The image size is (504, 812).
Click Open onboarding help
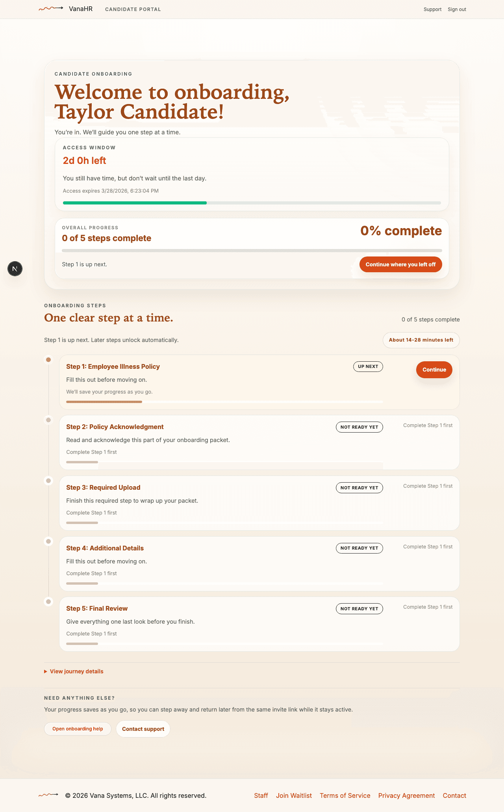coord(77,728)
